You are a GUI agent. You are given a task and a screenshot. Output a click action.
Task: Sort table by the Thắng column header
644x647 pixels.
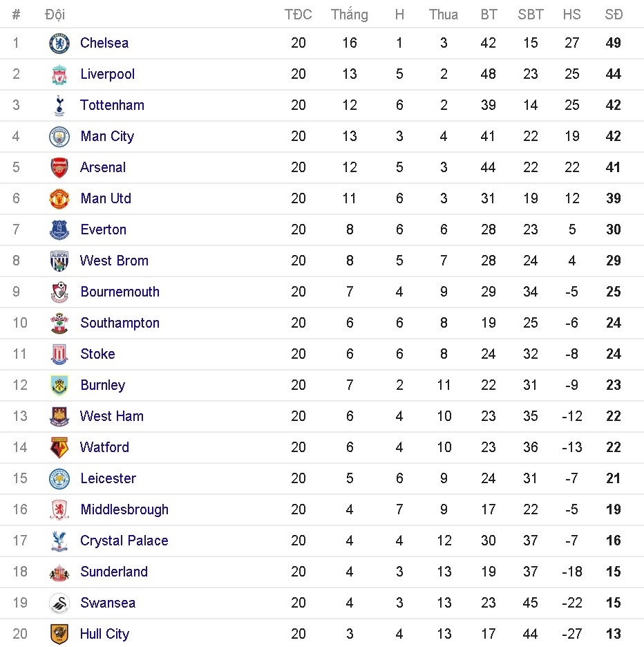click(349, 14)
